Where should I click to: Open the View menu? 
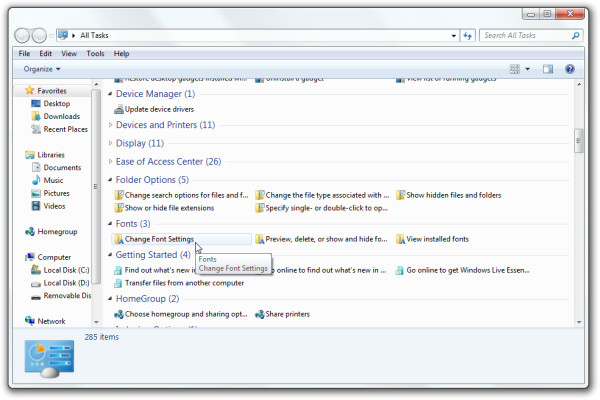coord(69,54)
